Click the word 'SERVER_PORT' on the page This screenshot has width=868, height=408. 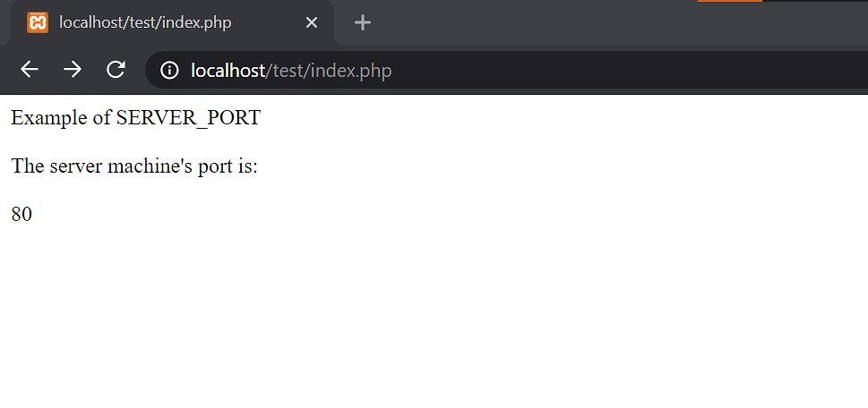[188, 118]
